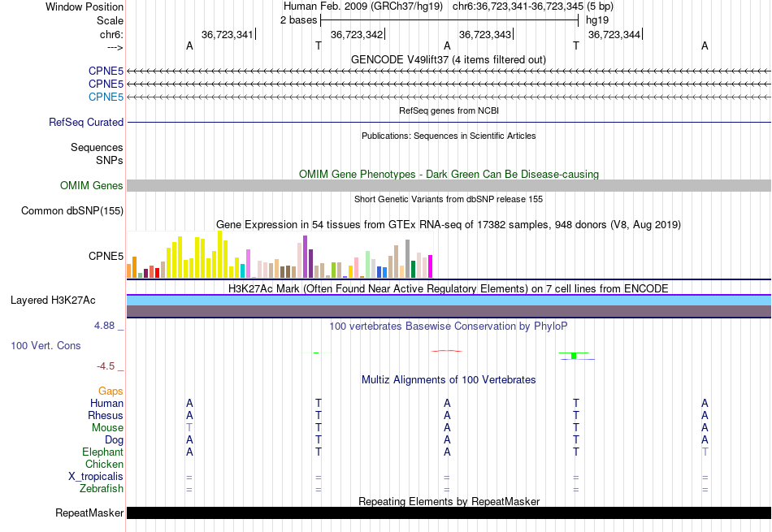Click the magenta bar ending the GTEx chart
Viewport: 772px width, 532px height.
click(431, 266)
